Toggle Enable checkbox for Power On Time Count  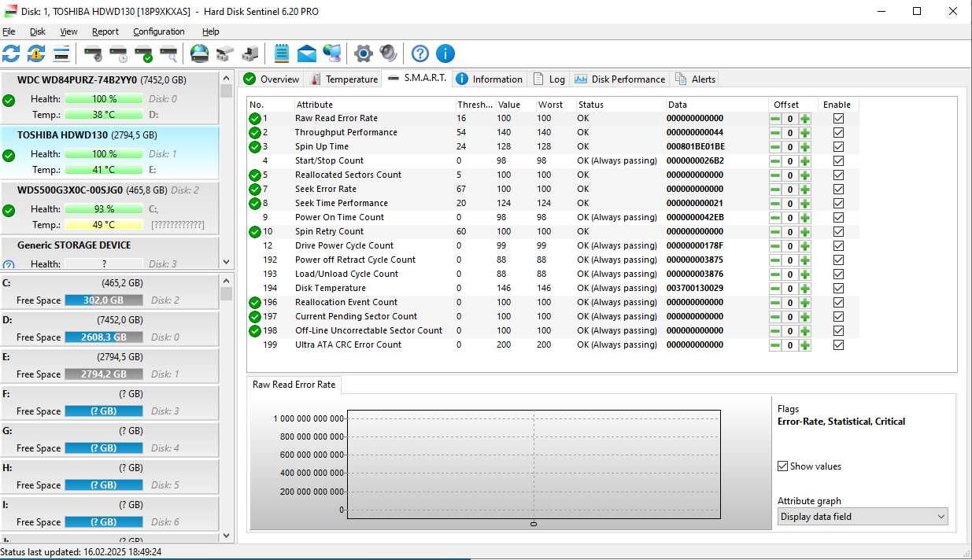pyautogui.click(x=838, y=217)
